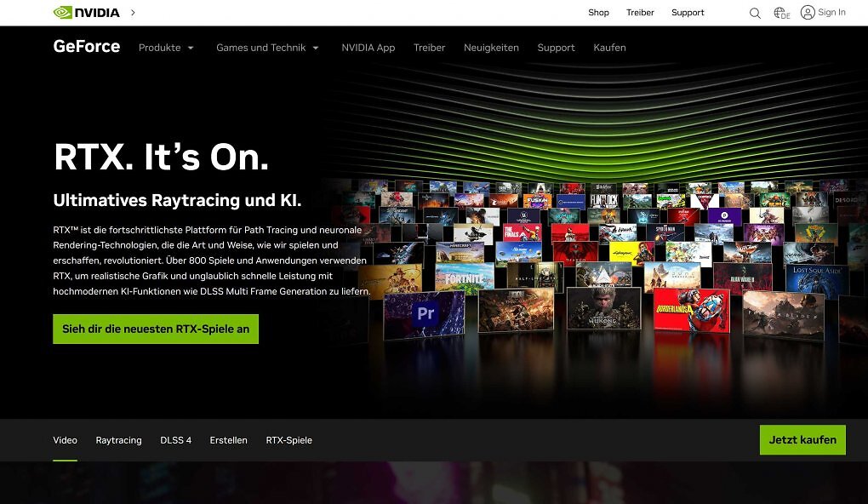868x504 pixels.
Task: Click Ultimatives Raytracing und KI. subheading
Action: tap(177, 200)
